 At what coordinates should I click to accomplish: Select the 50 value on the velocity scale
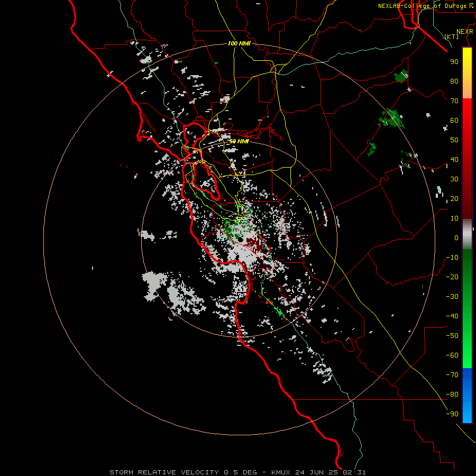pyautogui.click(x=454, y=140)
